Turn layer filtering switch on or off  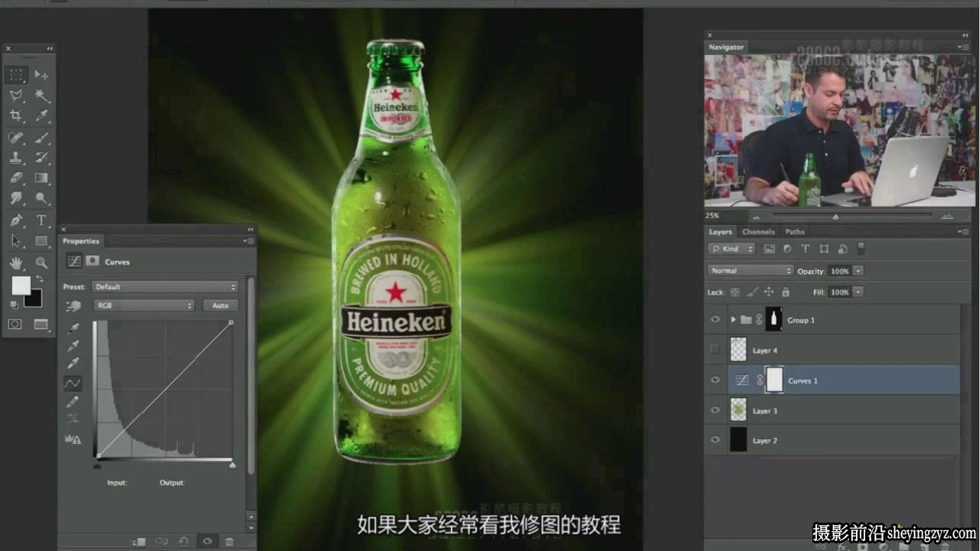(861, 249)
